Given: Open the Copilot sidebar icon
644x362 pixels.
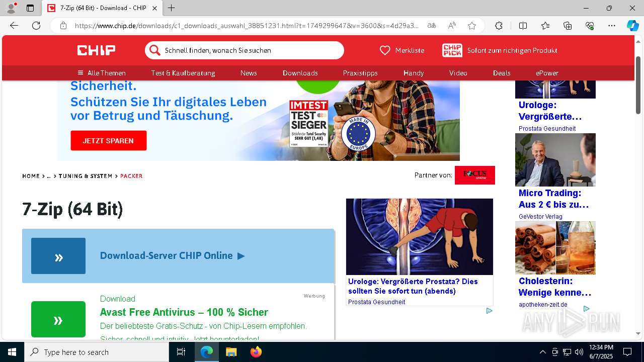Looking at the screenshot, I should click(x=632, y=26).
